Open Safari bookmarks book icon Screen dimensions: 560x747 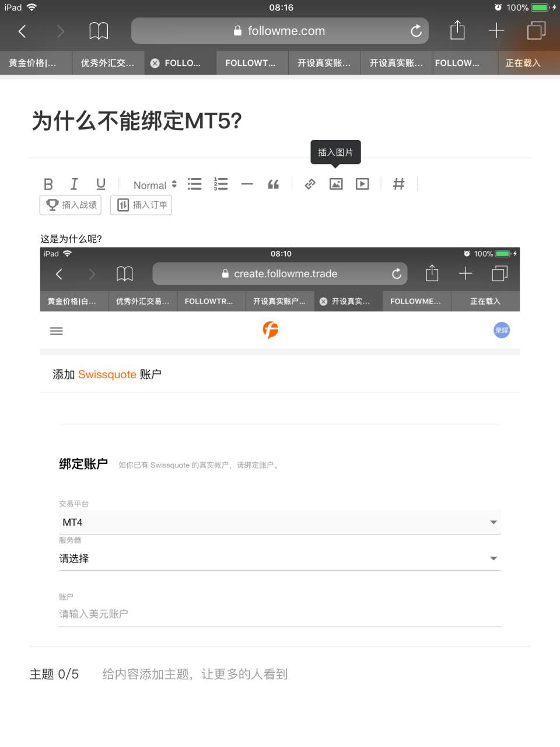[x=99, y=31]
